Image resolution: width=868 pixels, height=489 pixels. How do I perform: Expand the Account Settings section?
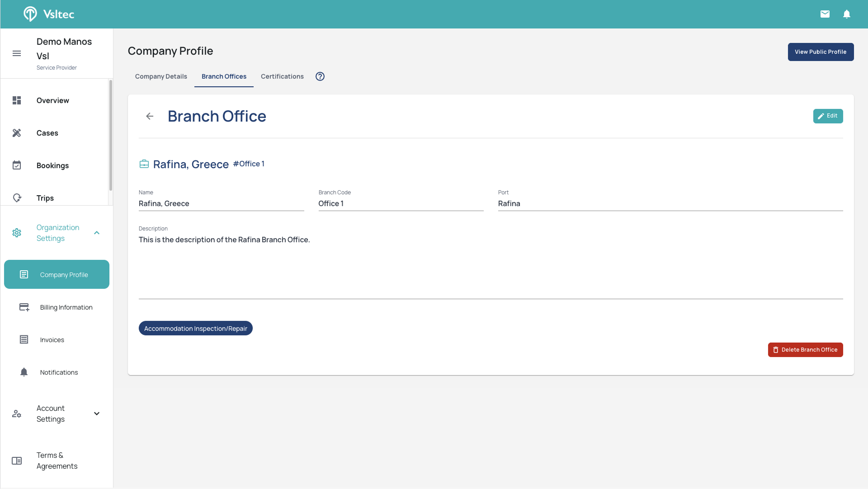point(97,414)
